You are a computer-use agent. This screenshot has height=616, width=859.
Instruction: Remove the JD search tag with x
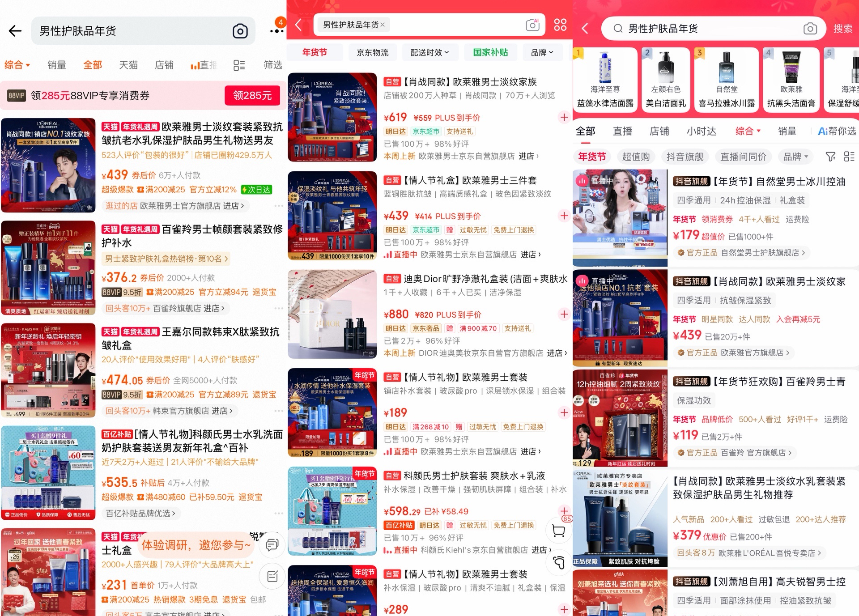383,25
